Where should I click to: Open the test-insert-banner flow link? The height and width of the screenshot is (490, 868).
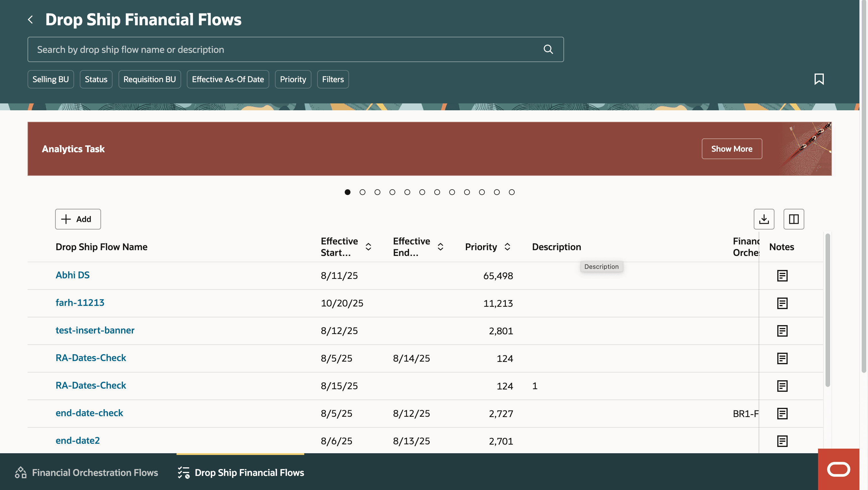tap(95, 330)
